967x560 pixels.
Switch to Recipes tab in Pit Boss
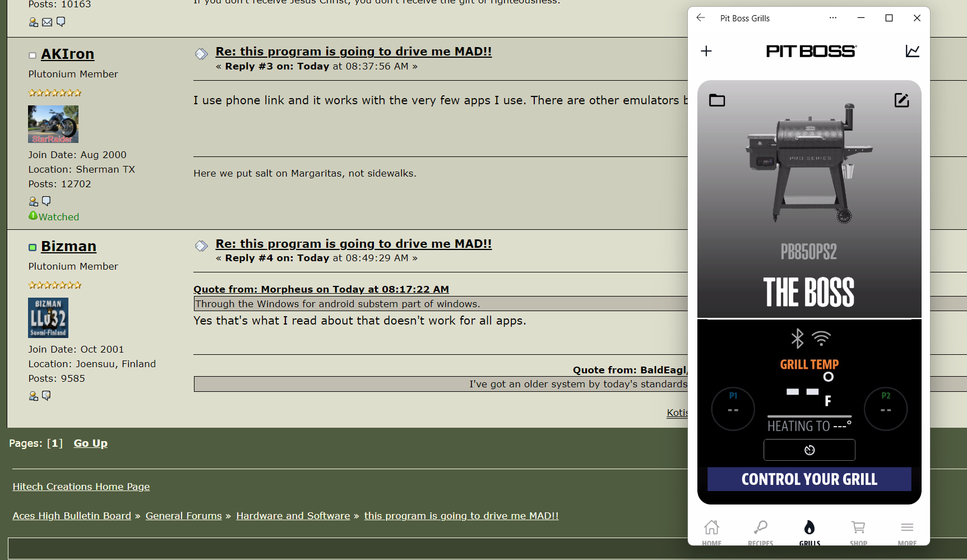(761, 533)
